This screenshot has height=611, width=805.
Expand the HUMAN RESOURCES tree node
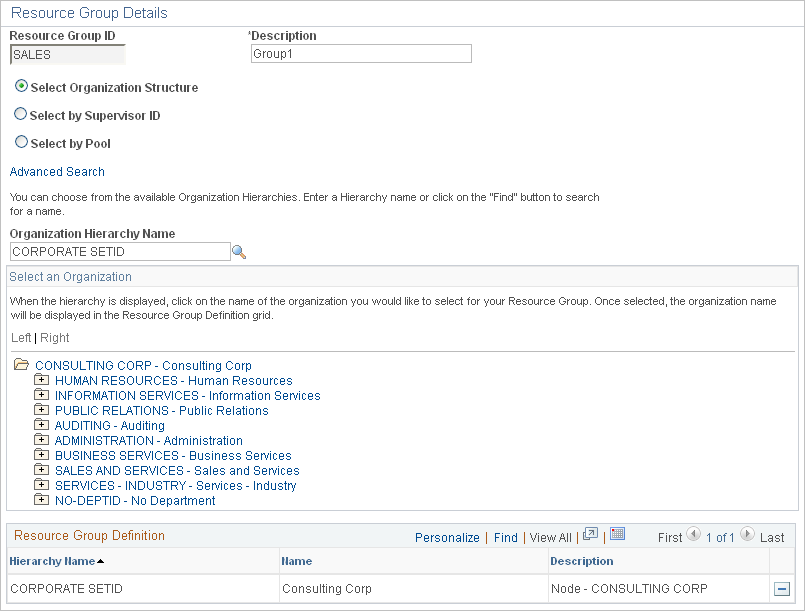41,380
